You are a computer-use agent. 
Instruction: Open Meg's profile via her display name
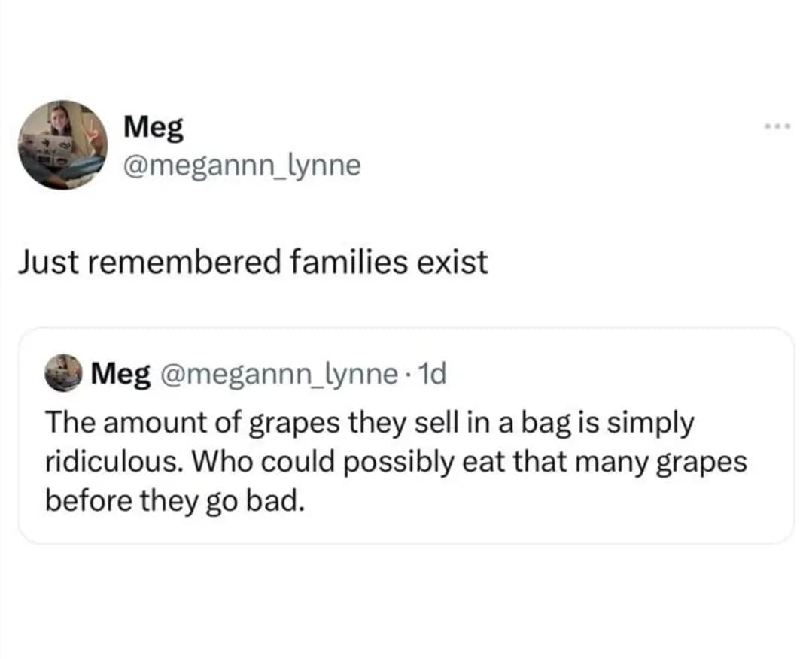pos(153,126)
